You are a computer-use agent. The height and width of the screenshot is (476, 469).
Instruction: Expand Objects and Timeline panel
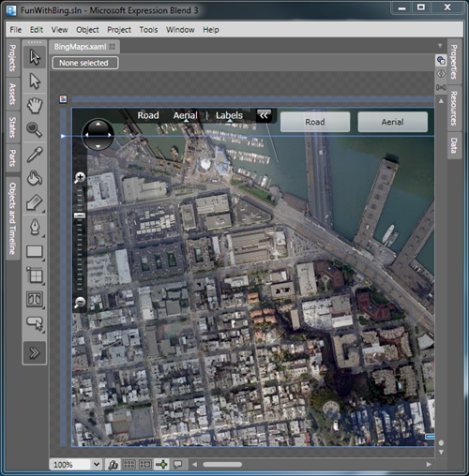[12, 218]
